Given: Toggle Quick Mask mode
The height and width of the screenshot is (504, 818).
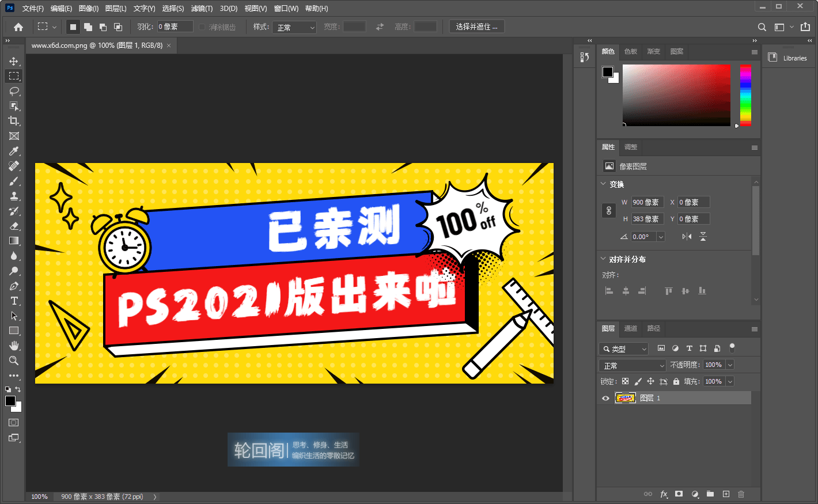Looking at the screenshot, I should 14,423.
